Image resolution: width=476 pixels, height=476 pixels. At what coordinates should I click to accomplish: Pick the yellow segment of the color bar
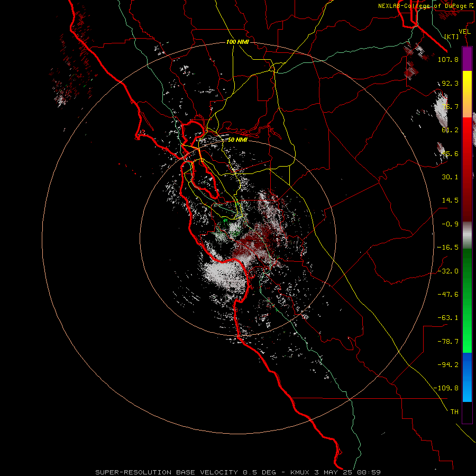[467, 94]
